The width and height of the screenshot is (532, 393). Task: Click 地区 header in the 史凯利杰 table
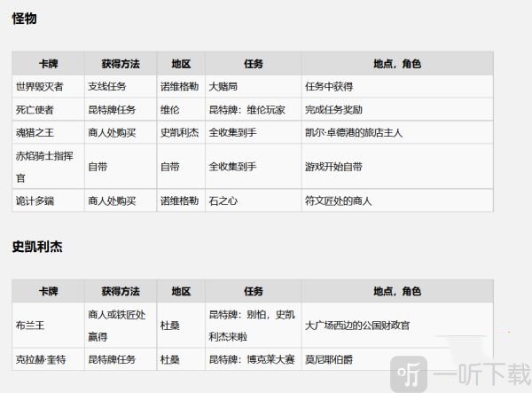click(181, 291)
